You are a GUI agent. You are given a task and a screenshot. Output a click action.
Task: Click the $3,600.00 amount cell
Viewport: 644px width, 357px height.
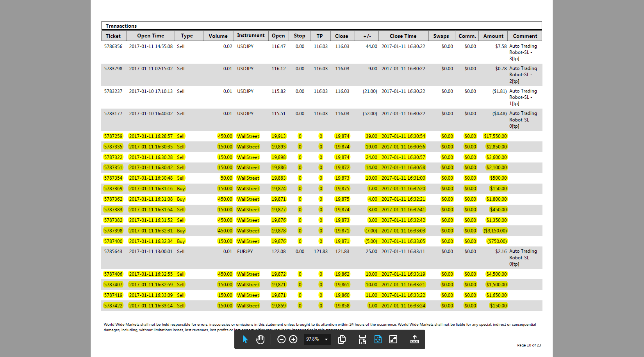coord(496,157)
